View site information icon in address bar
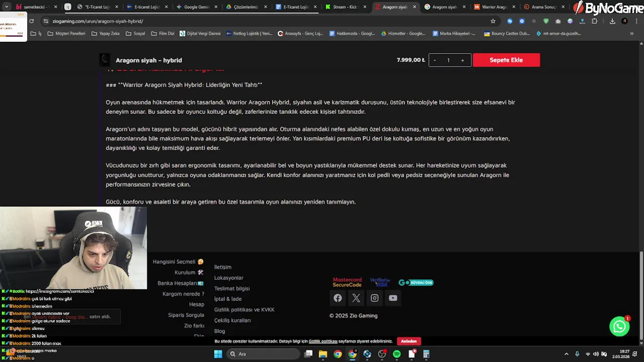The image size is (644, 362). (x=46, y=21)
